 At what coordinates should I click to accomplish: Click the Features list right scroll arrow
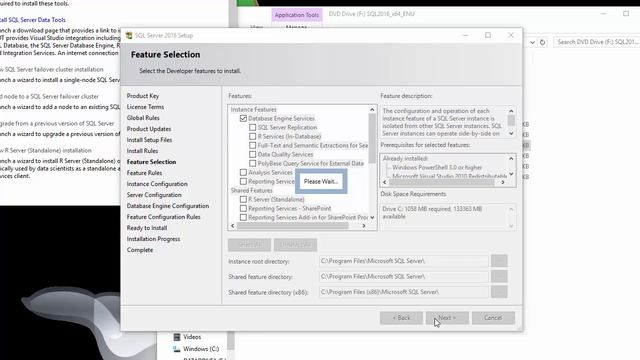[x=364, y=226]
